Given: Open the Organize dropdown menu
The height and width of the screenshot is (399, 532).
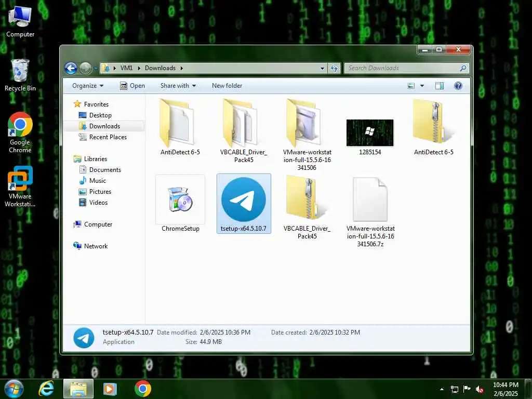Looking at the screenshot, I should [x=87, y=86].
